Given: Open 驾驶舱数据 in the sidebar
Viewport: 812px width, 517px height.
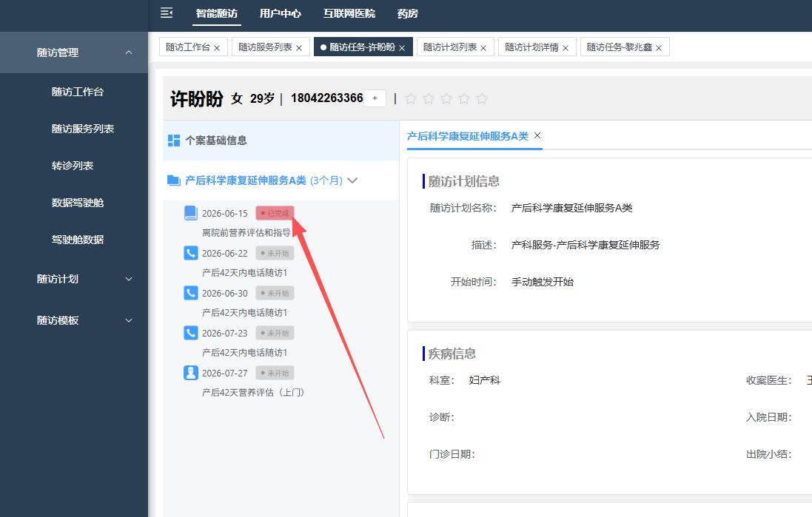Looking at the screenshot, I should click(78, 240).
